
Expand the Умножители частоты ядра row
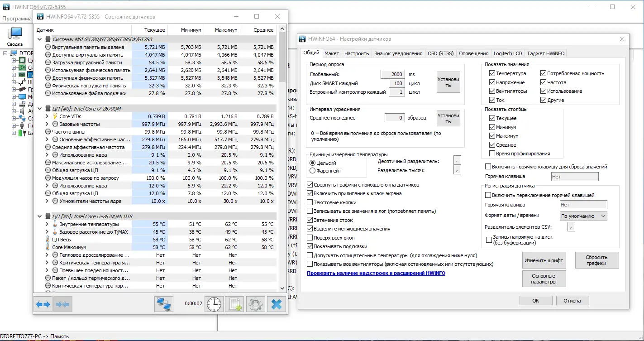point(47,201)
